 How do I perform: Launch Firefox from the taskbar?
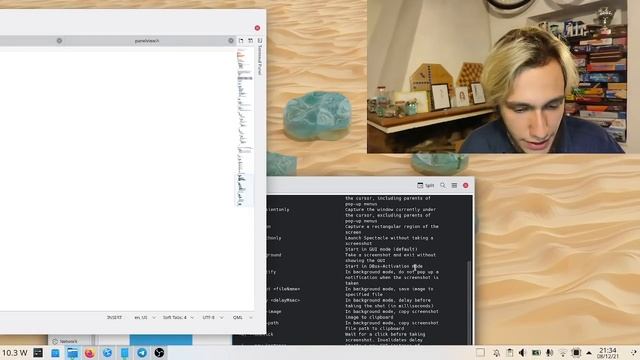(x=89, y=353)
